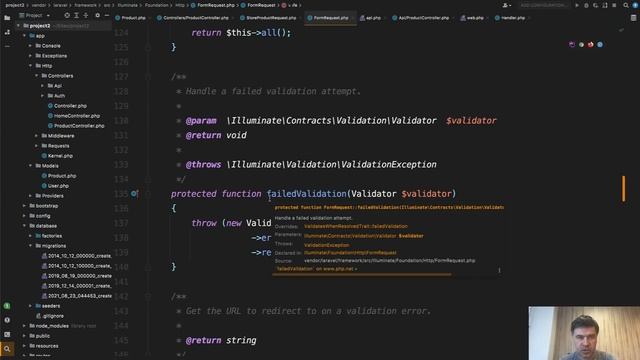Expand the Api folder

click(42, 86)
